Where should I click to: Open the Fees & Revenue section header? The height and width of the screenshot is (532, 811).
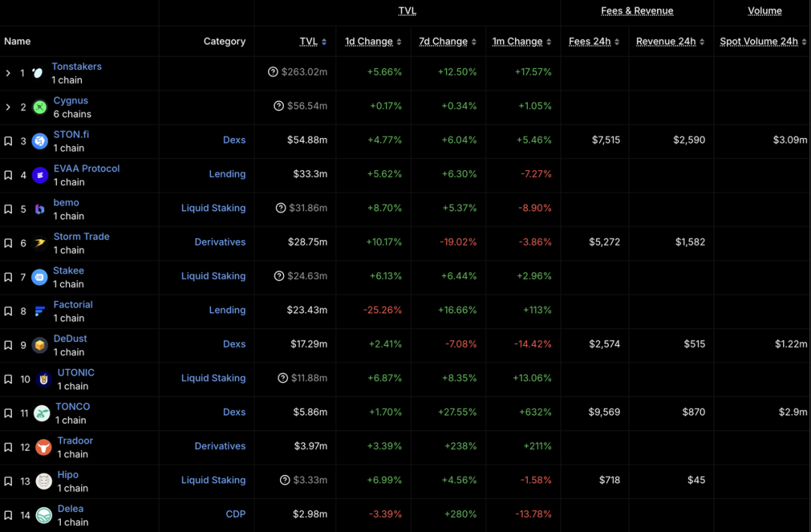[637, 11]
